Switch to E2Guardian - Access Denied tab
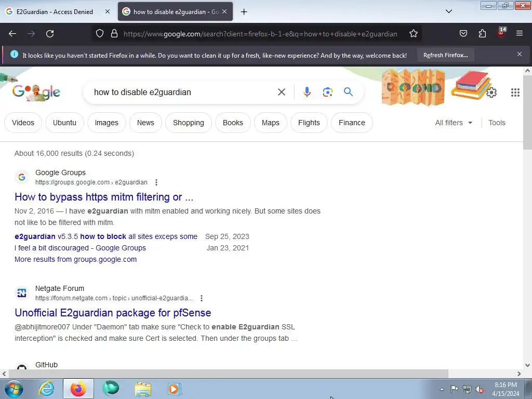Image resolution: width=532 pixels, height=399 pixels. point(54,11)
